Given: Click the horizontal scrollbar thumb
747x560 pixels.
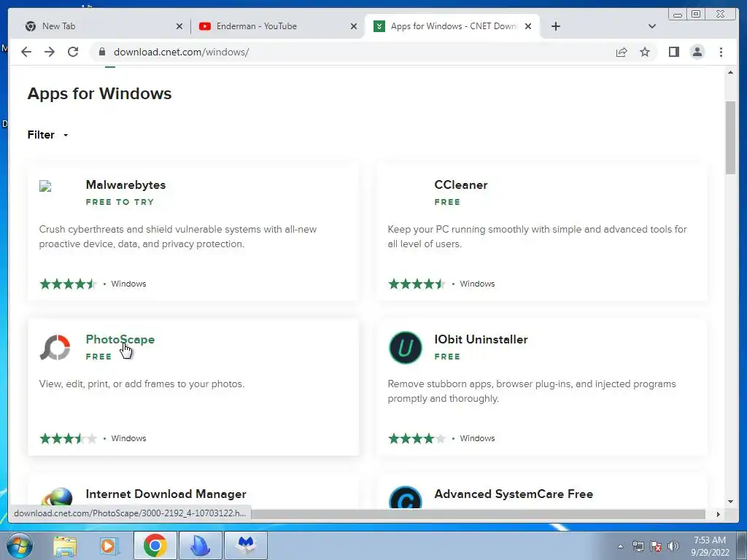Looking at the screenshot, I should (478, 514).
